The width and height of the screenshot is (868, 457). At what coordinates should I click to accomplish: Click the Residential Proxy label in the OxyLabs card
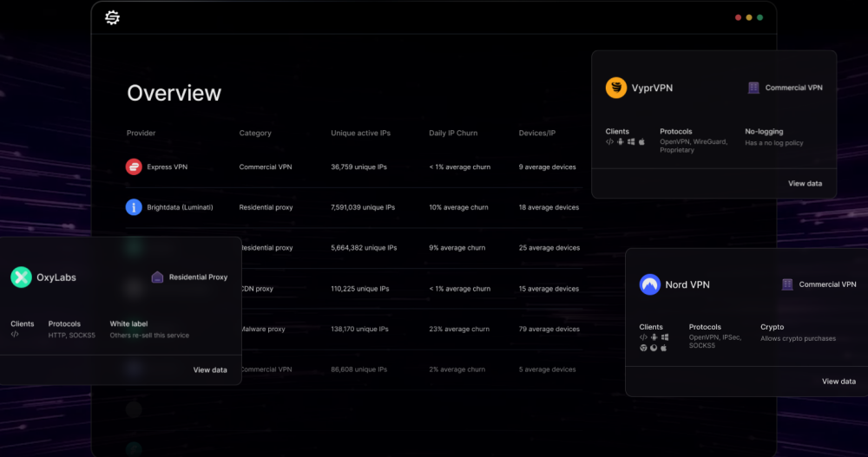[198, 277]
